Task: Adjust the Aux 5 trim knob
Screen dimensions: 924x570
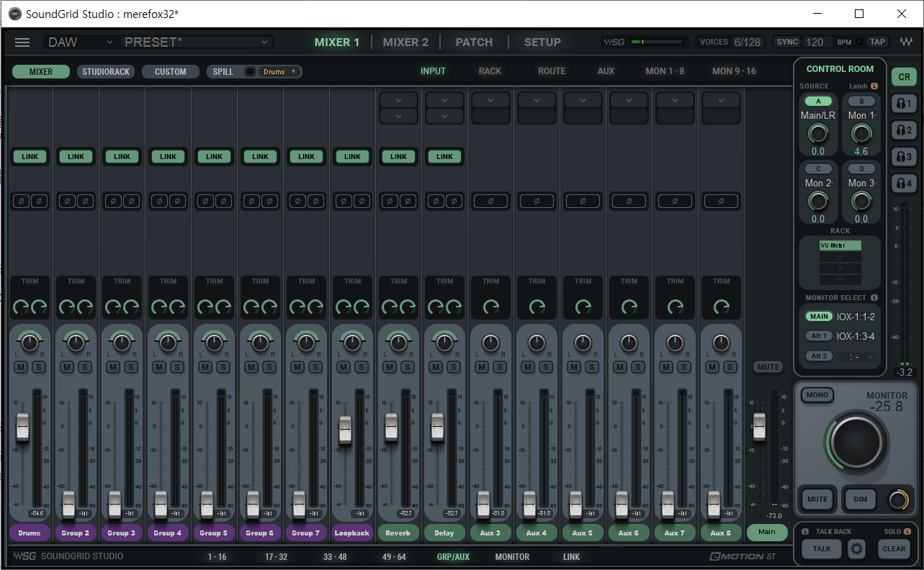Action: point(583,307)
